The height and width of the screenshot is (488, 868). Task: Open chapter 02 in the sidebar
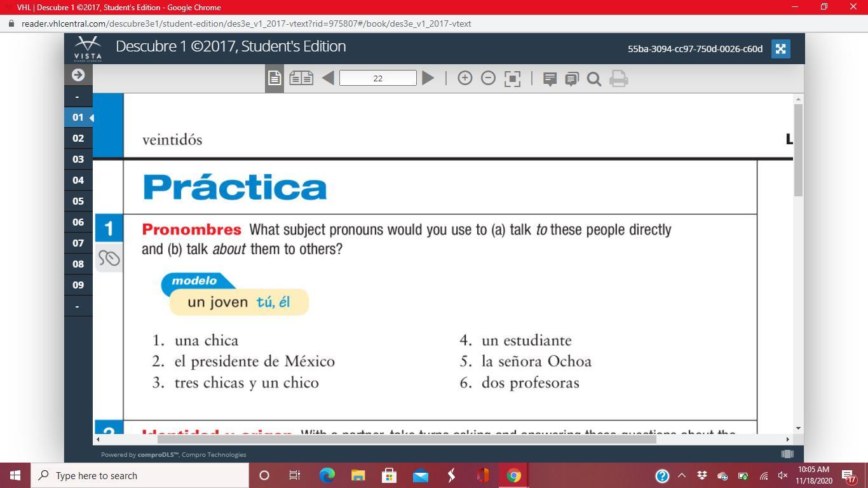coord(78,139)
